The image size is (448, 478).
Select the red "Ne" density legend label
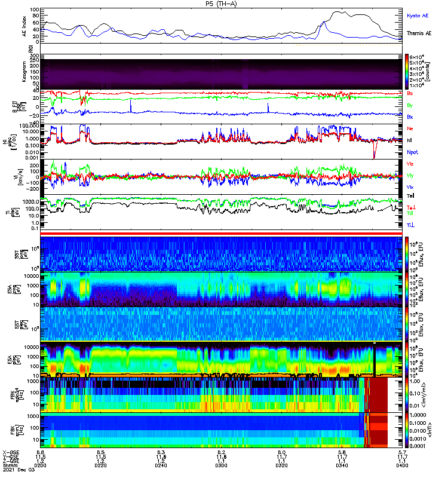point(410,128)
